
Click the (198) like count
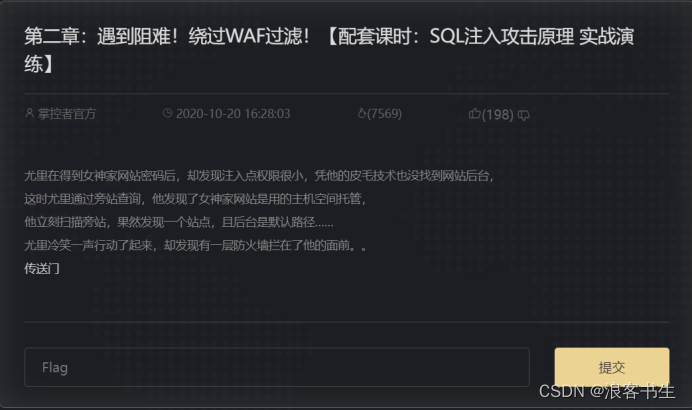498,115
